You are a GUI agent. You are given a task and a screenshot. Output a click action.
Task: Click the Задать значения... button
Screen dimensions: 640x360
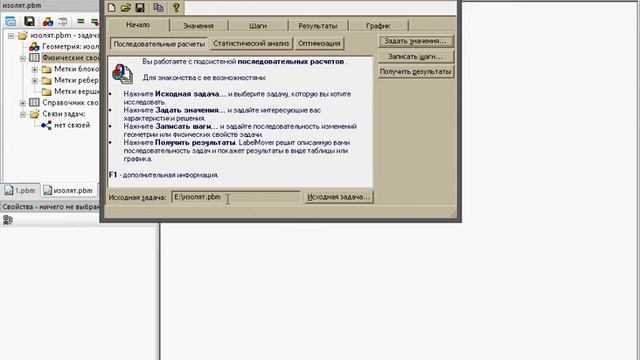click(x=416, y=41)
